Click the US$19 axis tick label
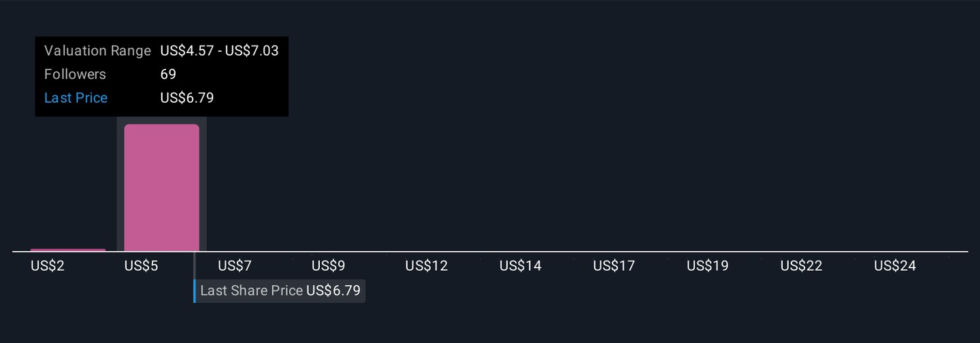980x343 pixels. (708, 266)
